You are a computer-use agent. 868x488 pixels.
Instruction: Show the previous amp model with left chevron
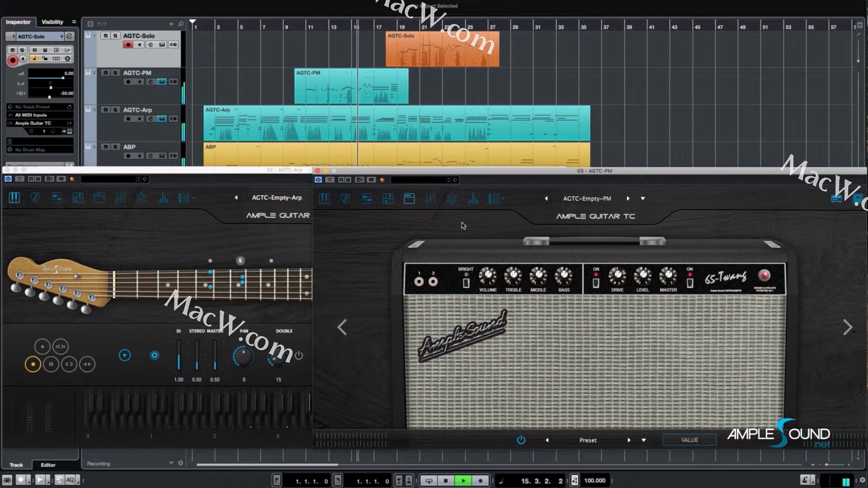[x=342, y=327]
